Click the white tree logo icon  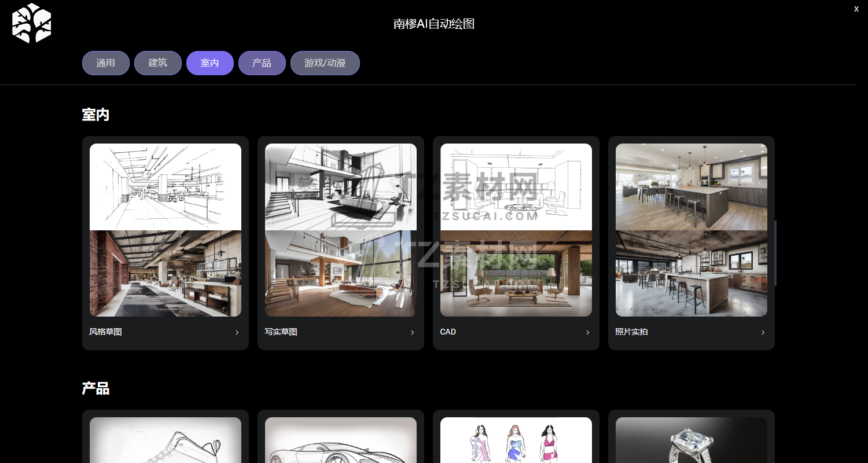pyautogui.click(x=32, y=23)
